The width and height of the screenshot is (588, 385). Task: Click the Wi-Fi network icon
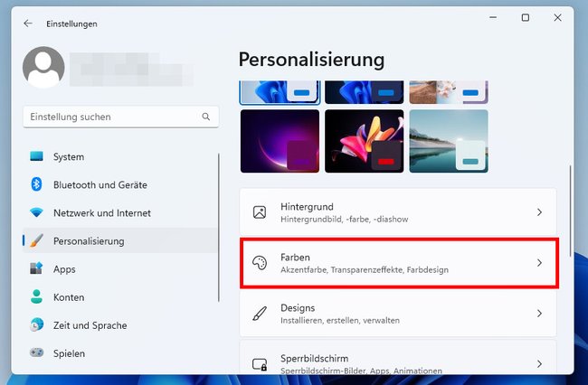pos(36,212)
